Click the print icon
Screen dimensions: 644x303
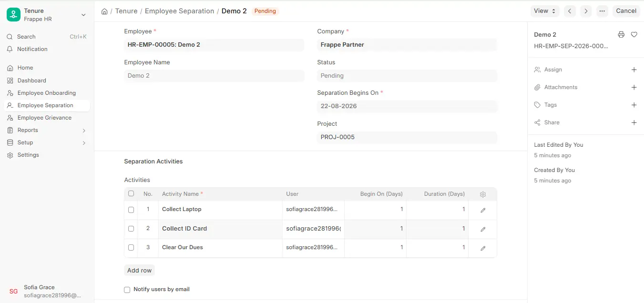[x=621, y=34]
